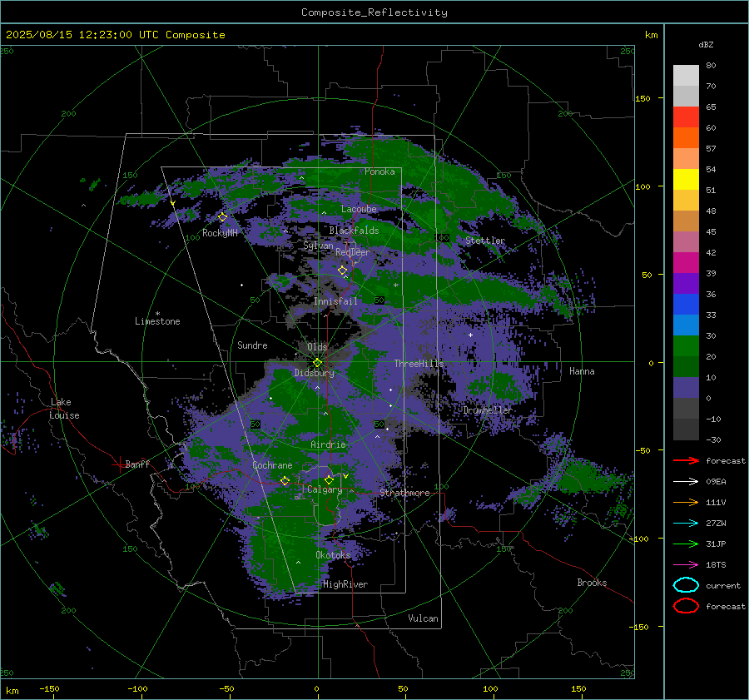This screenshot has width=749, height=700.
Task: Click the Limestone label on the map
Action: click(x=157, y=321)
